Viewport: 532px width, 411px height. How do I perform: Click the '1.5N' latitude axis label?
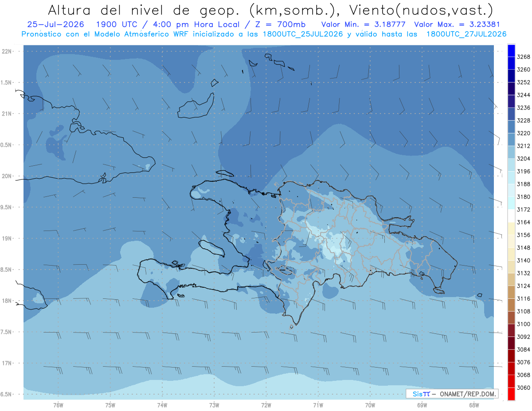click(x=7, y=82)
